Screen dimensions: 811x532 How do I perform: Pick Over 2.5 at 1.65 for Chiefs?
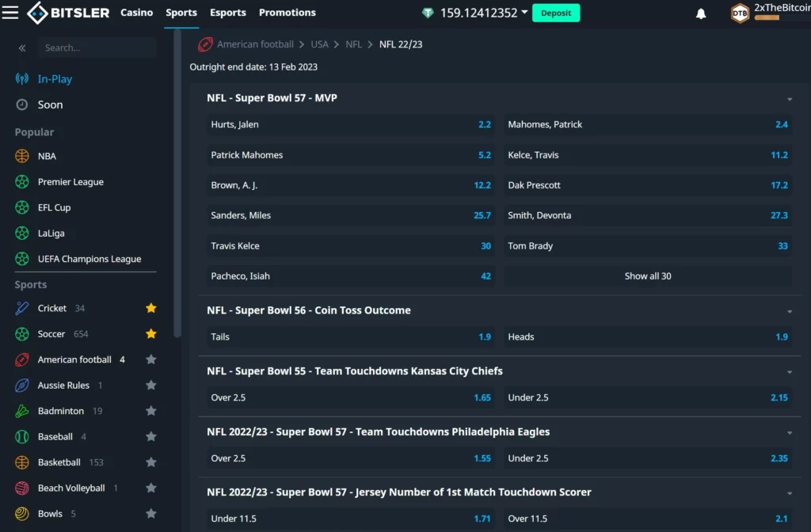[x=351, y=397]
